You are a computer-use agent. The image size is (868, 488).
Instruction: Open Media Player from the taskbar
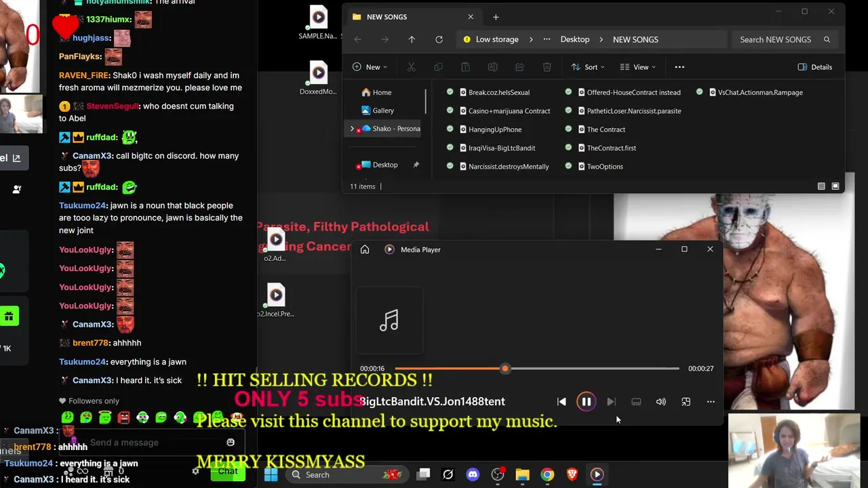click(x=597, y=474)
